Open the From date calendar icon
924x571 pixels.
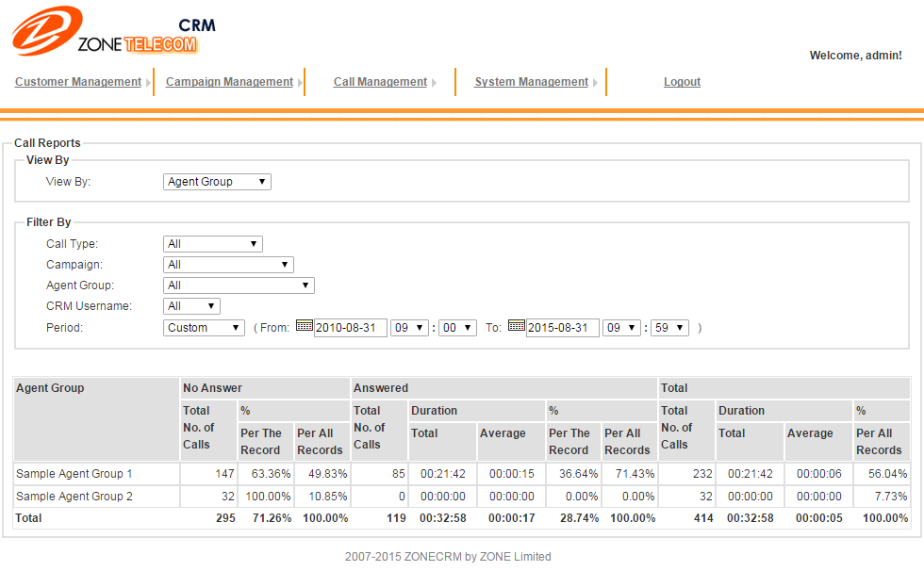304,326
